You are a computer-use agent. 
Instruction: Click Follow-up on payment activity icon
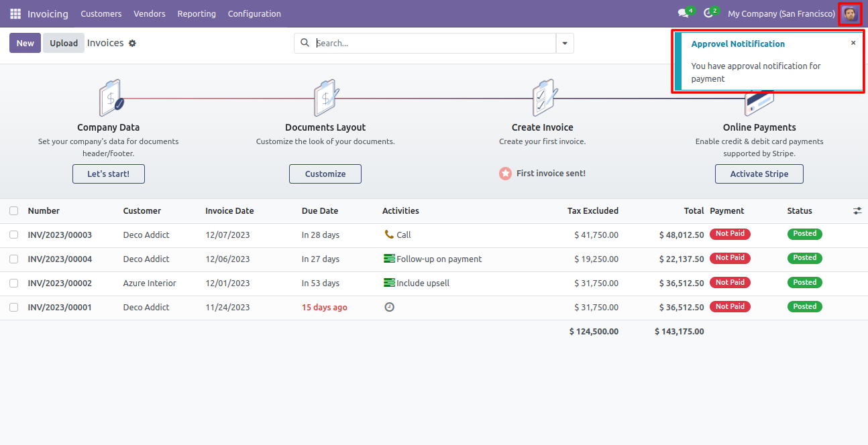click(x=389, y=259)
